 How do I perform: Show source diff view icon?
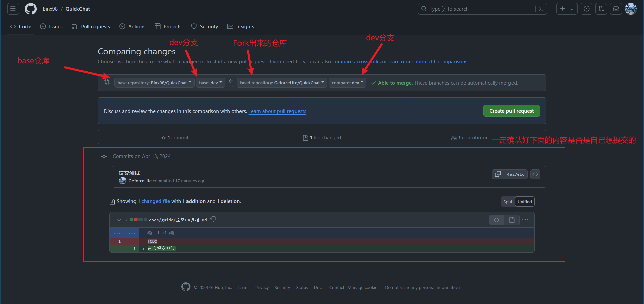[497, 220]
